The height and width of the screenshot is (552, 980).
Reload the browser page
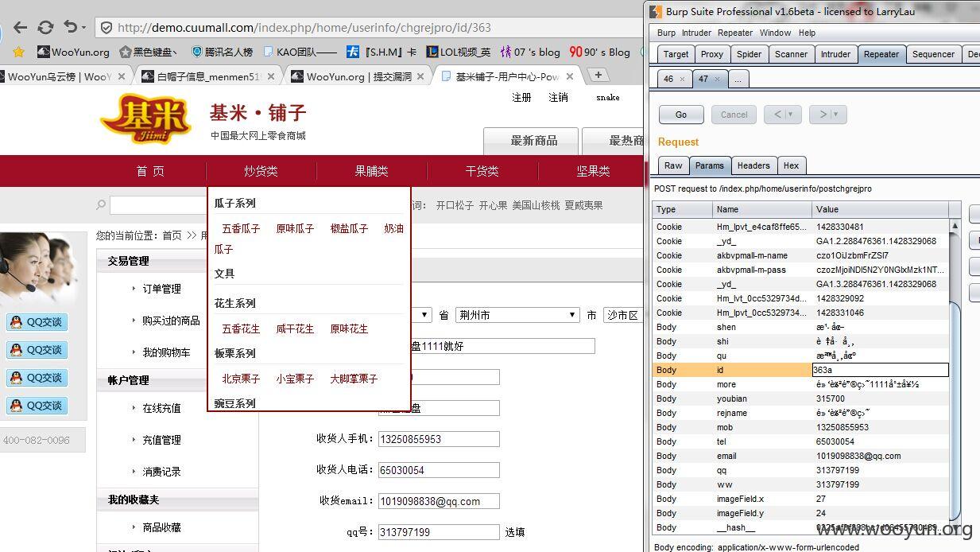pos(45,27)
